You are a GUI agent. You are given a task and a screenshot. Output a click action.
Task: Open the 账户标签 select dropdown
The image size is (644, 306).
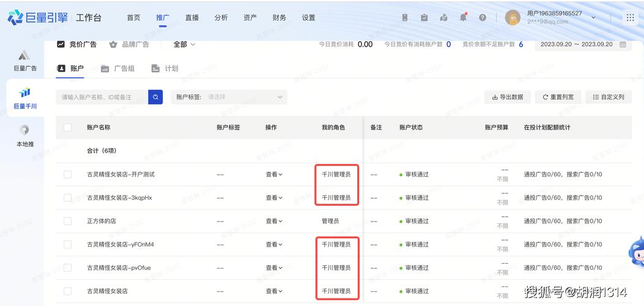coord(229,97)
